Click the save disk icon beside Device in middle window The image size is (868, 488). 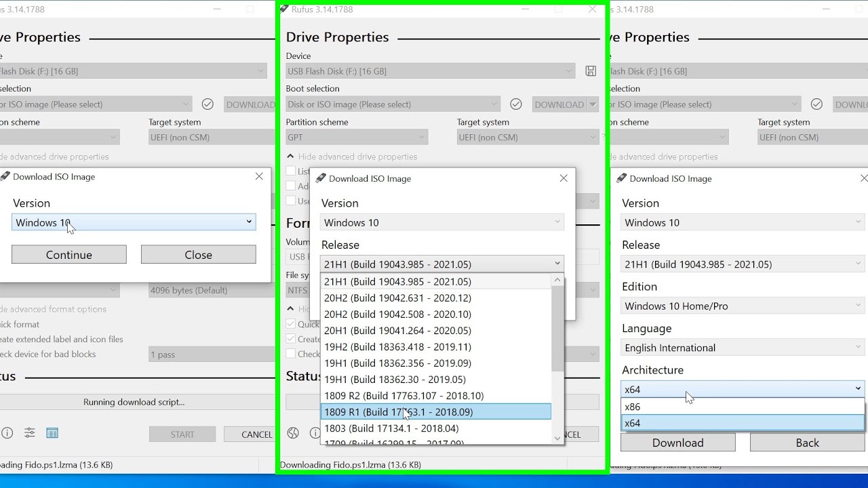point(591,71)
